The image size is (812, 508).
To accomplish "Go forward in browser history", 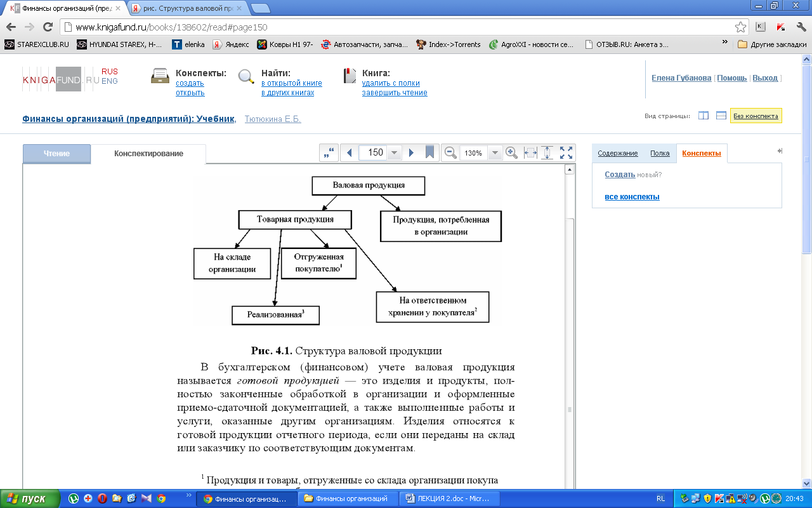I will pos(29,27).
